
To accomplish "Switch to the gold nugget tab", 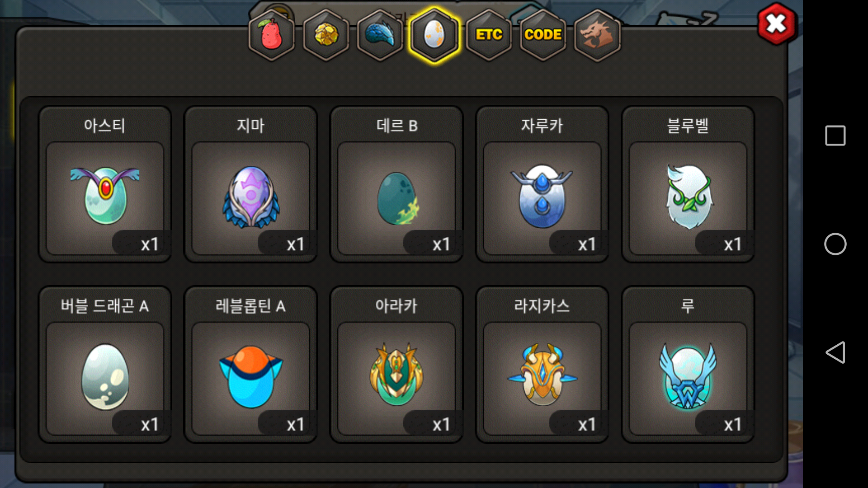I will pyautogui.click(x=325, y=35).
